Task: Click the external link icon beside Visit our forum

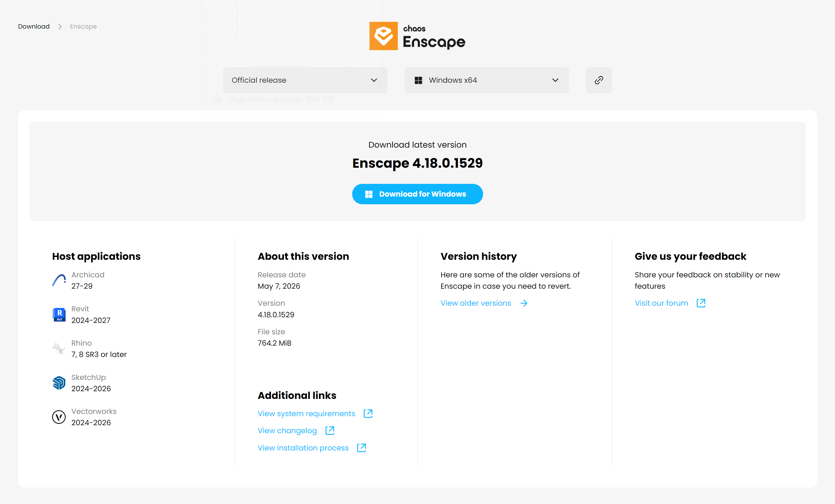Action: pyautogui.click(x=701, y=303)
